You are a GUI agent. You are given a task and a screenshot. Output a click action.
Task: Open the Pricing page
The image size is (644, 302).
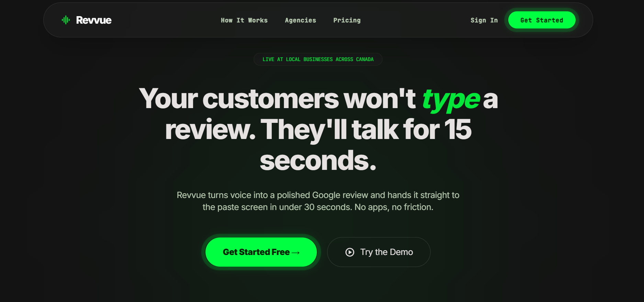[x=347, y=20]
